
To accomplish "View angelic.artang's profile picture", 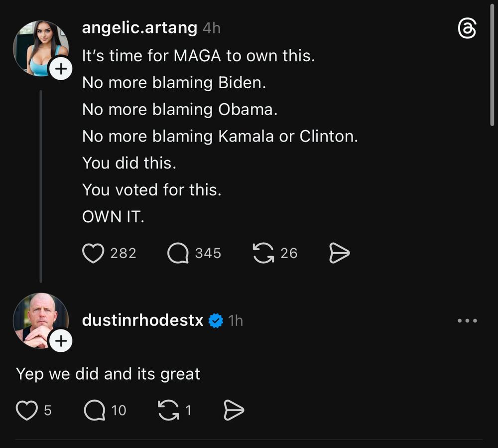I will click(40, 47).
